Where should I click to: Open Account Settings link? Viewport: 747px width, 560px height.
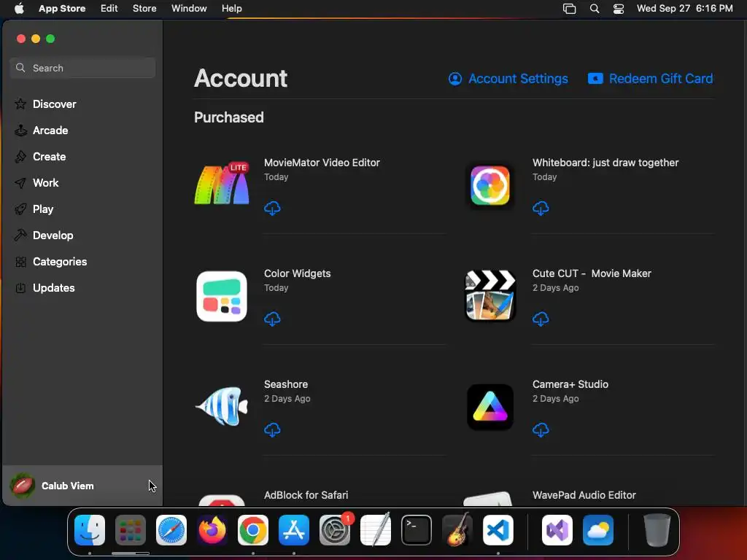pos(508,79)
